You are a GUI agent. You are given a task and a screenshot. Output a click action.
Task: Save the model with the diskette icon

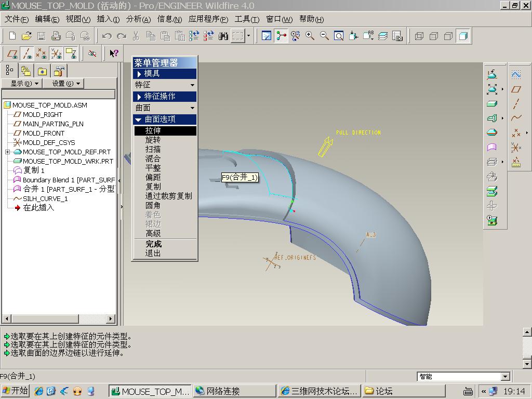(42, 36)
